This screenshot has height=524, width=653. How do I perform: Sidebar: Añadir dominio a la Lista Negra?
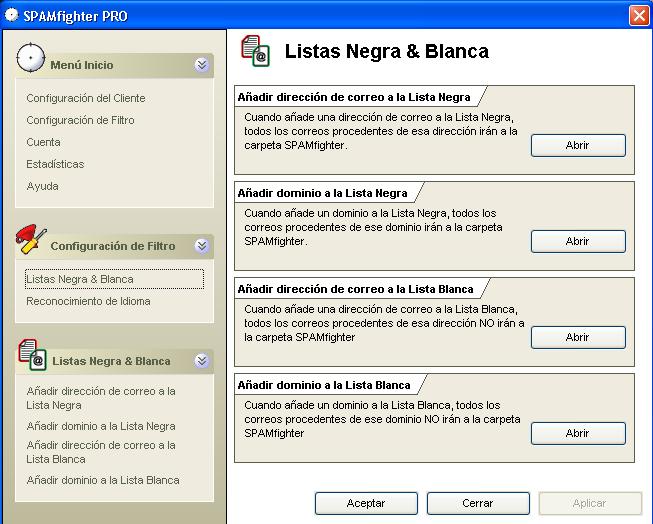101,426
